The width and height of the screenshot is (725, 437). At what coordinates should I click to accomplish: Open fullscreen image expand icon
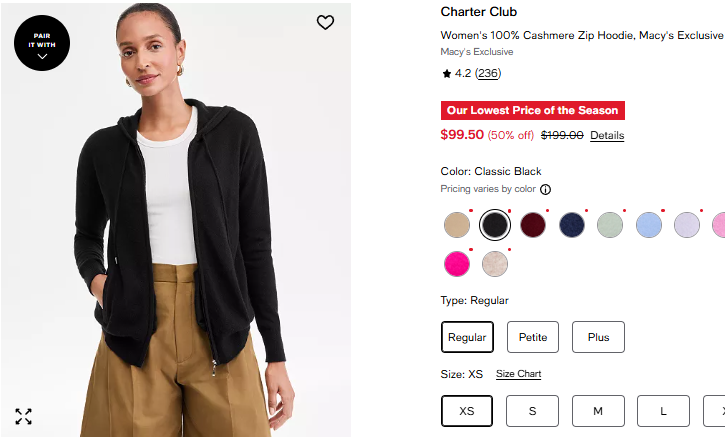click(x=23, y=416)
